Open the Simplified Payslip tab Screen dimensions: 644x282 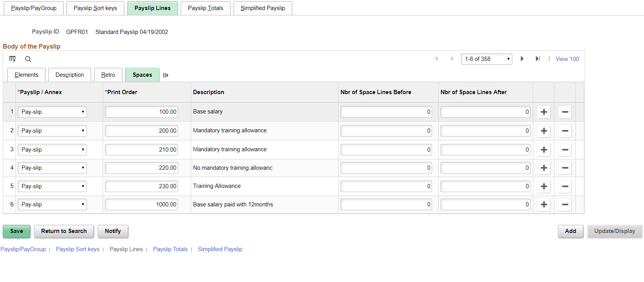tap(263, 8)
